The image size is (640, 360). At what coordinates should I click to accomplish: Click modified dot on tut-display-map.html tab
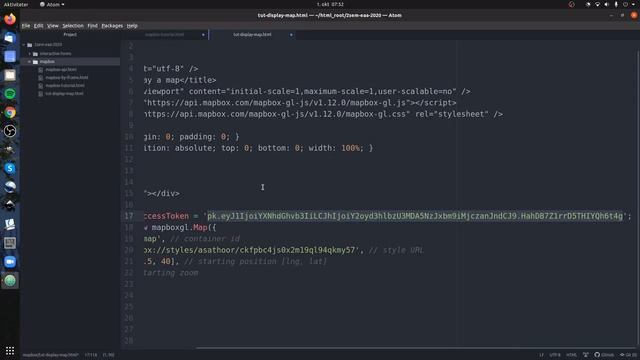tap(291, 35)
